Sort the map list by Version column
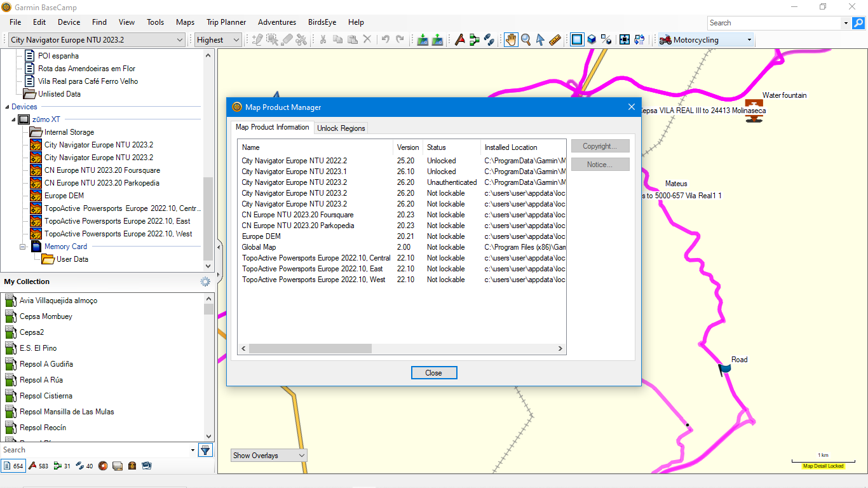 tap(408, 147)
